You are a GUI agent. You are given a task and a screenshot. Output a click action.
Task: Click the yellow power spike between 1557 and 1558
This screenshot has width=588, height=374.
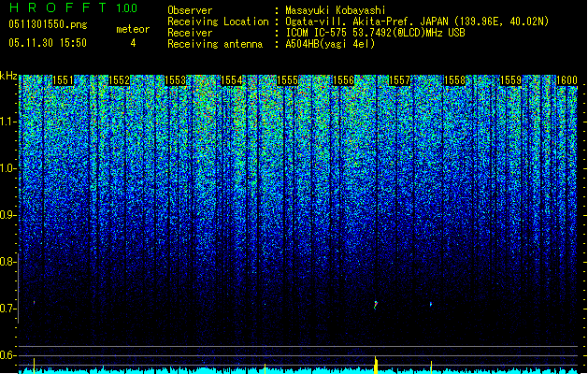(431, 367)
